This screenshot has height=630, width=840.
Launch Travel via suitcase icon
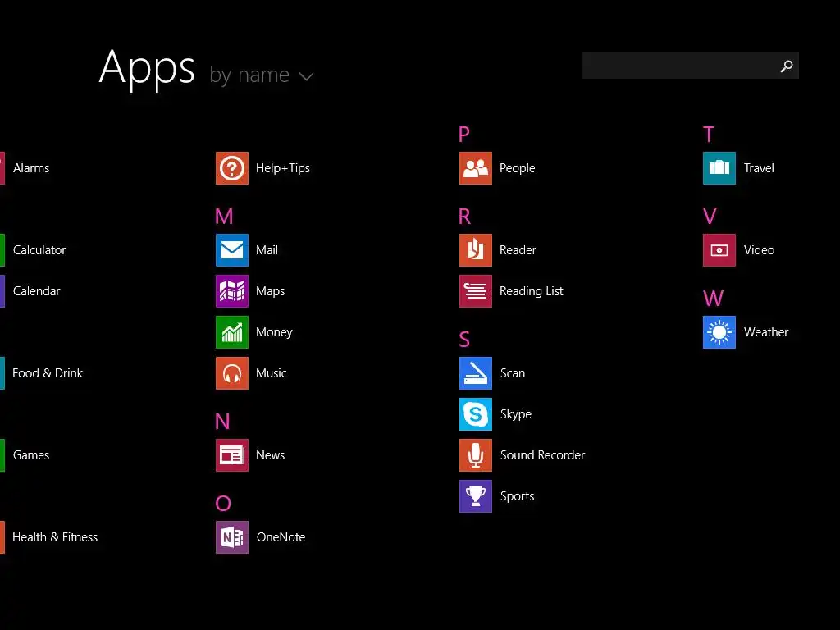coord(719,168)
